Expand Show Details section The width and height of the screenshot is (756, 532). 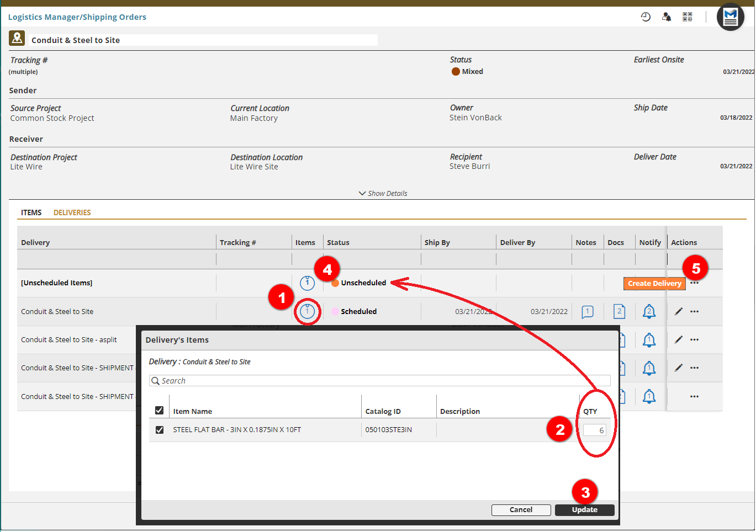click(383, 194)
